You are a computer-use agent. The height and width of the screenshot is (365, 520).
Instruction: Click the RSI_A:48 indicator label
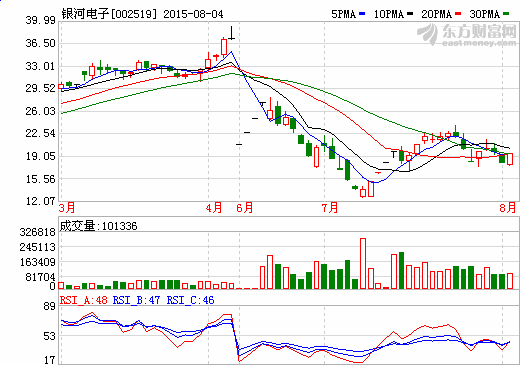[x=84, y=300]
